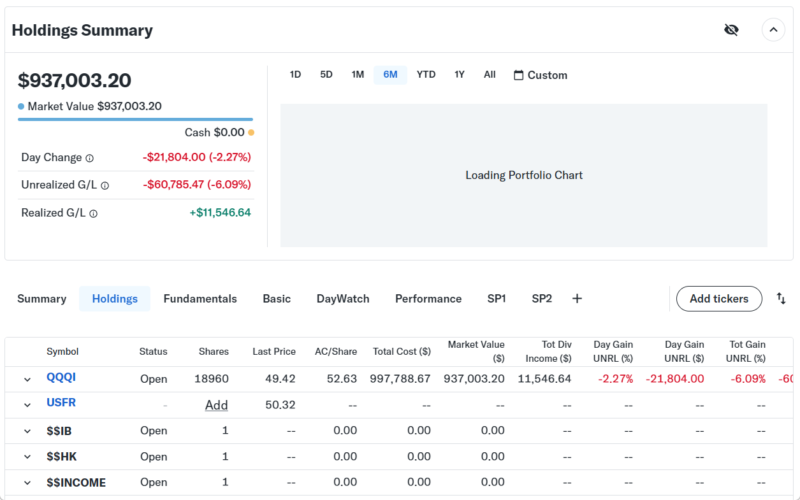Expand the $$INCOME row chevron
Viewport: 800px width, 500px height.
pos(27,483)
